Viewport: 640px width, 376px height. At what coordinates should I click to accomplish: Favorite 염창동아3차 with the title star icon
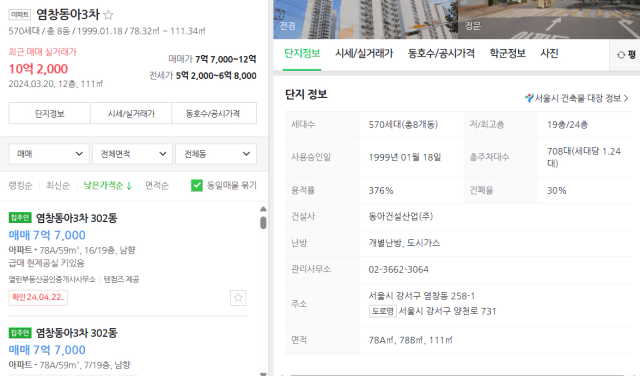point(108,15)
